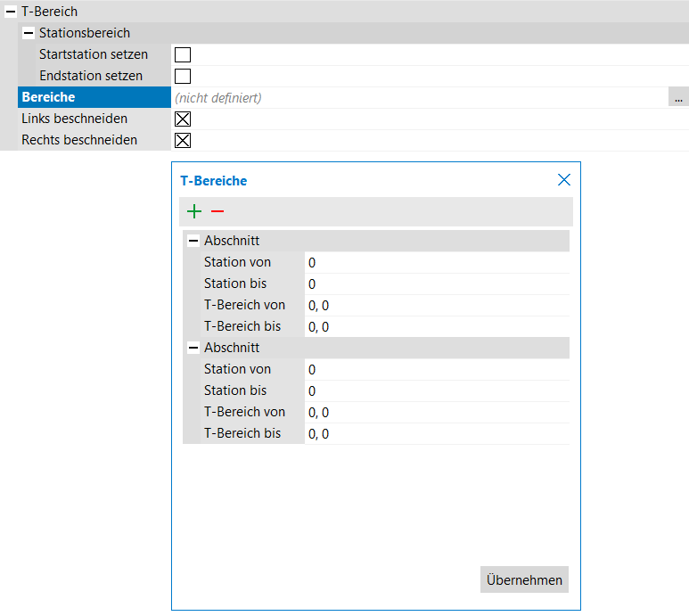Collapse the T-Bereich group
The width and height of the screenshot is (689, 616).
11,12
